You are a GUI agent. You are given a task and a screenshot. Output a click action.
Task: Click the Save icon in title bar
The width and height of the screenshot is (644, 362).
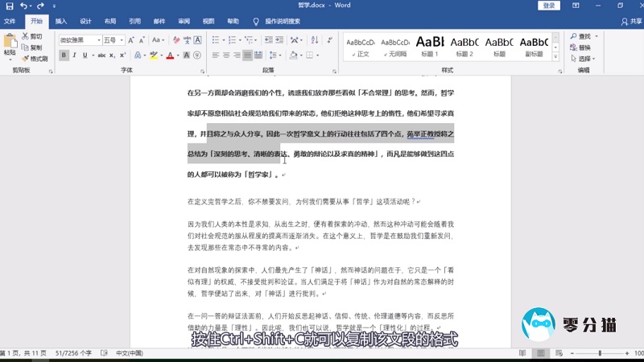tap(9, 6)
